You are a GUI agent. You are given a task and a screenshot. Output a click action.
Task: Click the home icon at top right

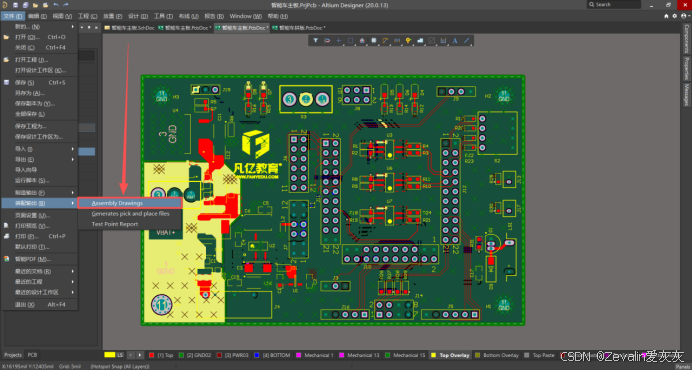(x=666, y=16)
